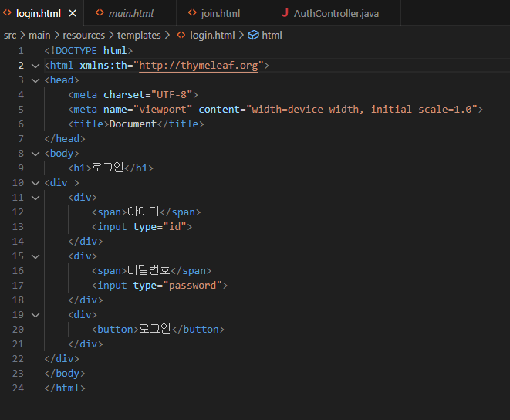Switch to the main.html tab
This screenshot has height=420, width=510.
130,13
